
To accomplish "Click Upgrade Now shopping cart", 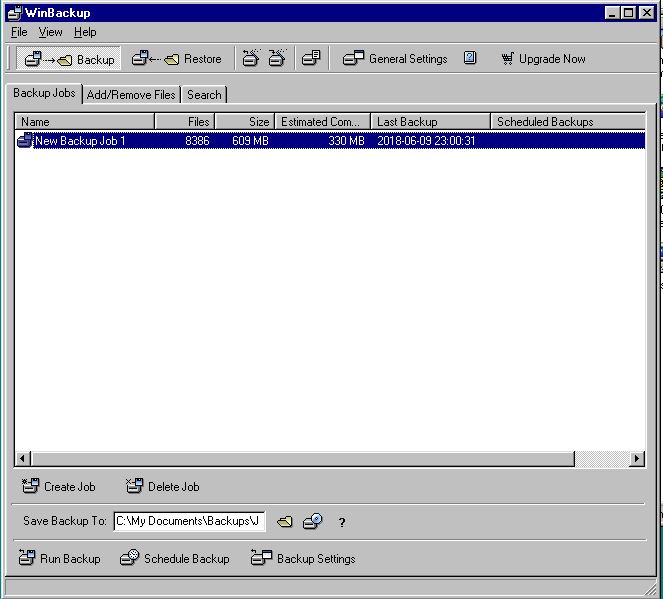I will tap(543, 59).
